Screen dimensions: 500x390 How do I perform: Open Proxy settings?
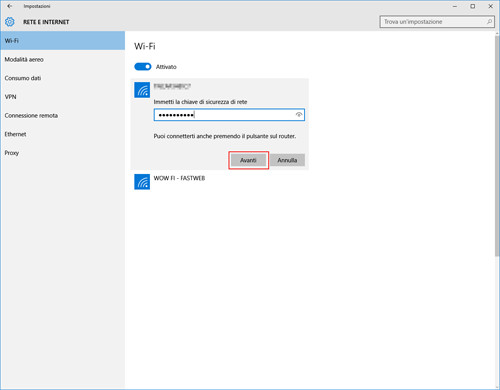click(x=63, y=153)
